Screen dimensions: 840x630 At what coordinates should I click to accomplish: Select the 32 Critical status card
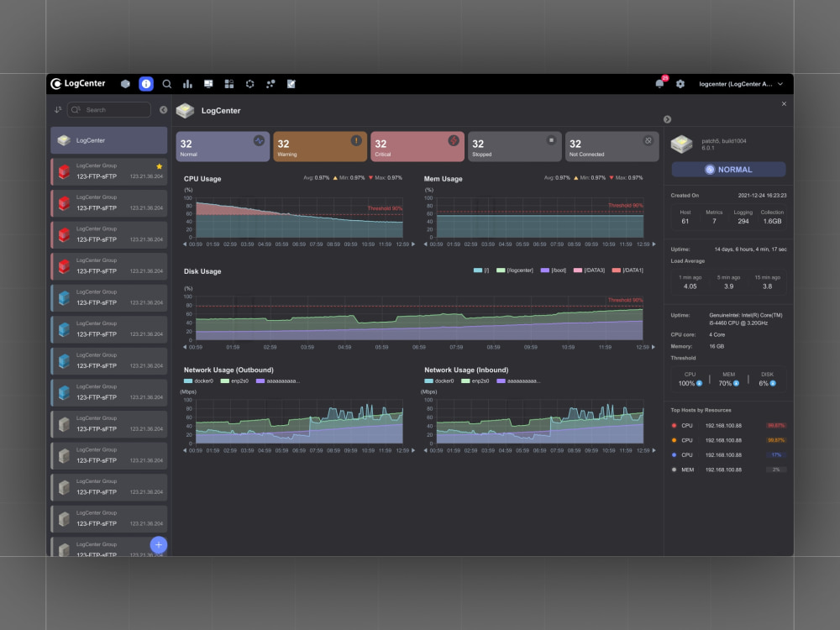pyautogui.click(x=417, y=146)
